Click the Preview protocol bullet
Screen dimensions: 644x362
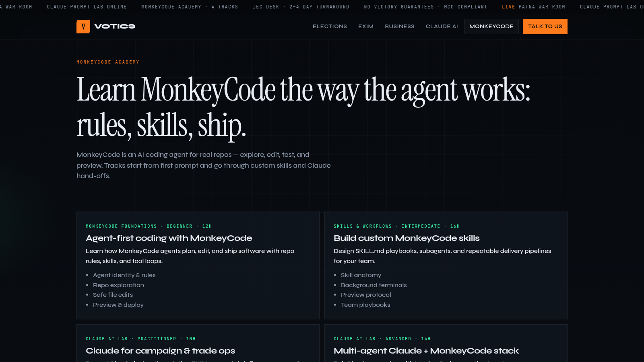[366, 295]
